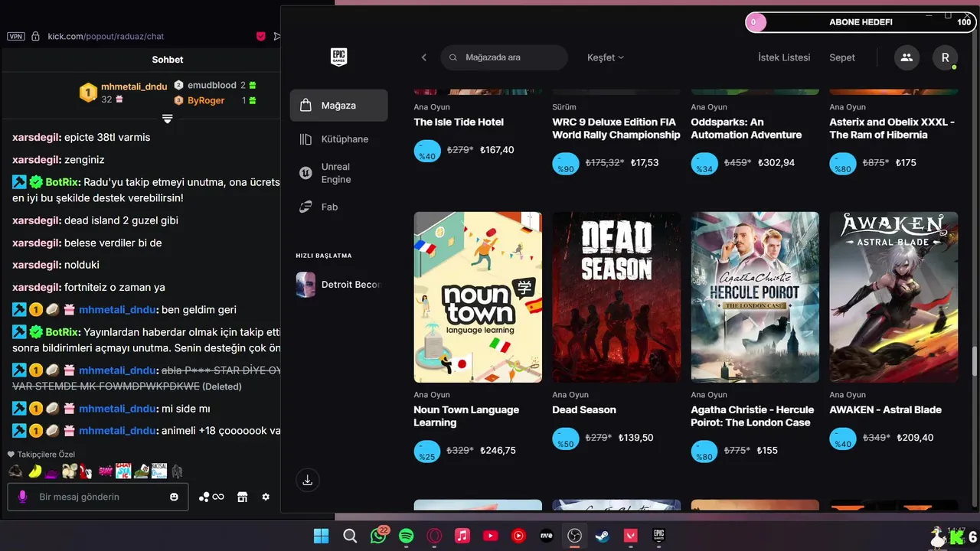The image size is (980, 551).
Task: Open the chat shop icon
Action: point(243,497)
